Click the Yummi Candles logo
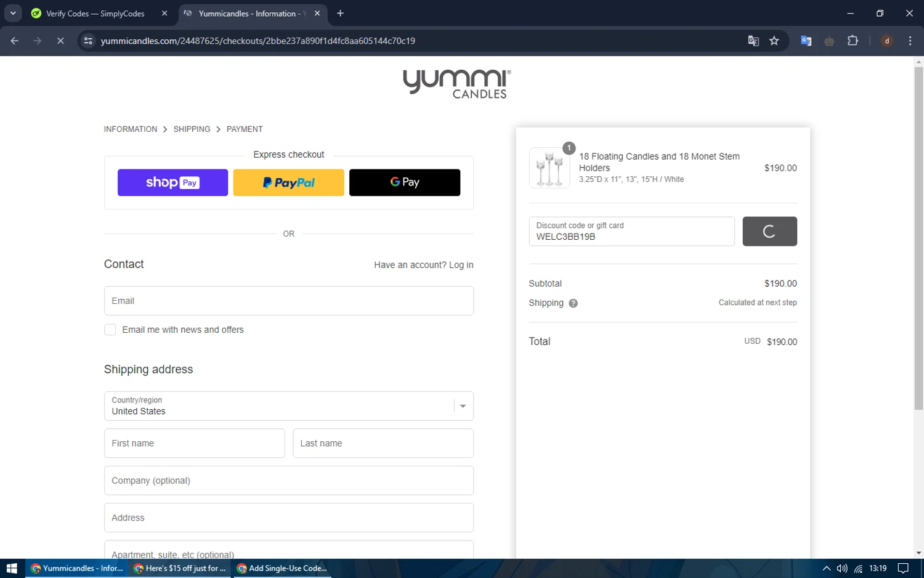Viewport: 924px width, 578px height. [x=456, y=84]
